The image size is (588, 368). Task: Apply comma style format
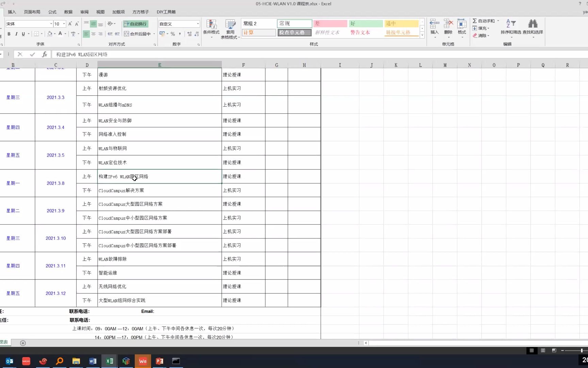(180, 34)
